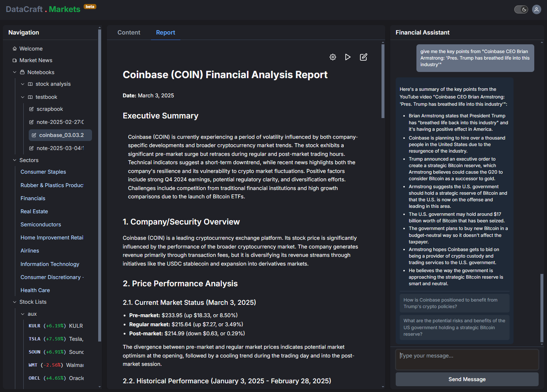Select the SOUN stock row
This screenshot has height=392, width=547.
point(56,352)
